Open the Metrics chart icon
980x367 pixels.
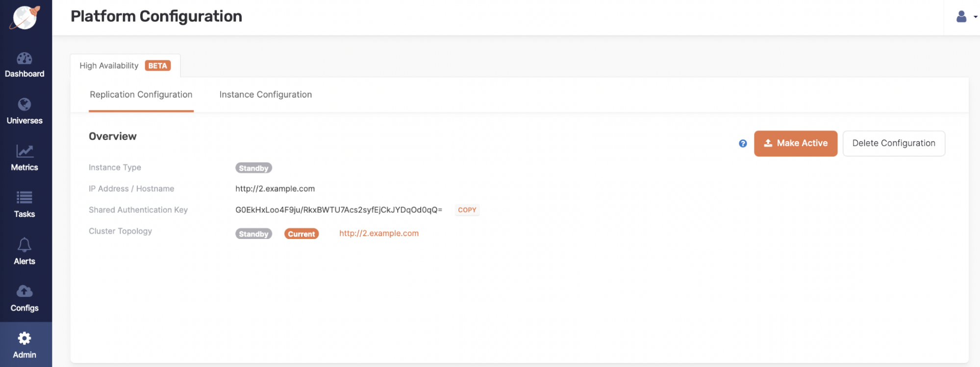(25, 151)
